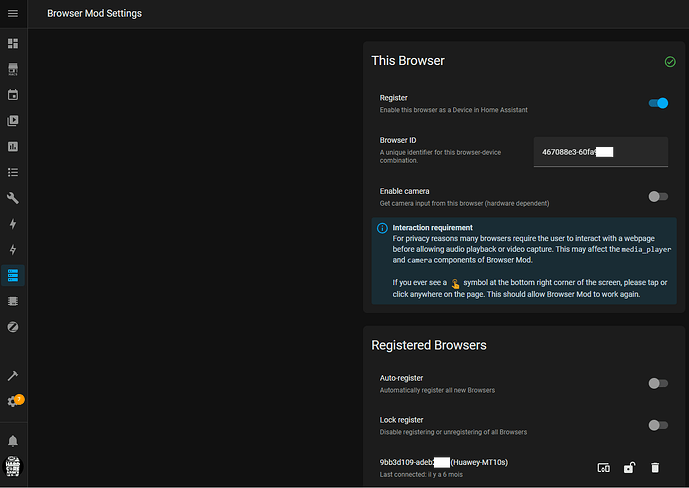Open the wrench icon in sidebar
689x488 pixels.
[13, 198]
